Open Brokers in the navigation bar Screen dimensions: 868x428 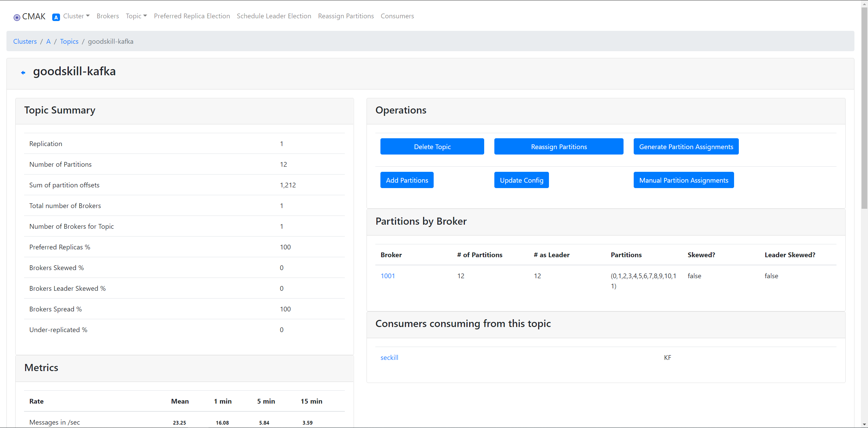click(x=108, y=16)
